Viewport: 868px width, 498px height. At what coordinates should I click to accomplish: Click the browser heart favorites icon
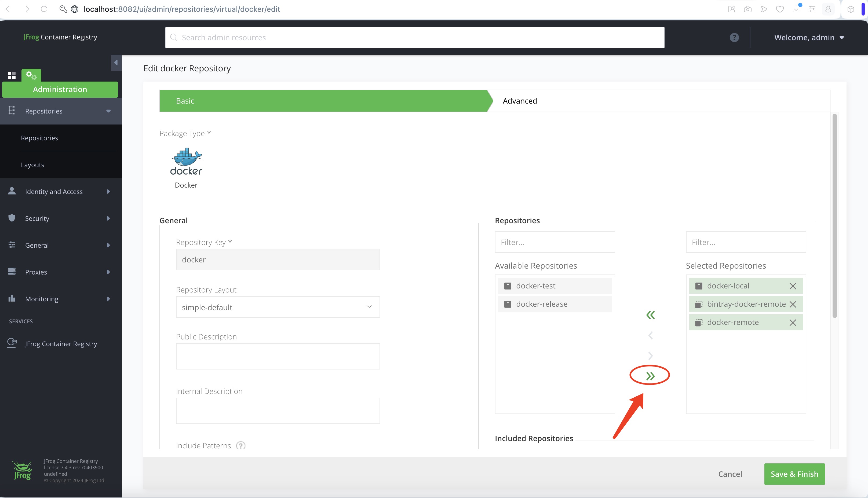click(x=780, y=9)
